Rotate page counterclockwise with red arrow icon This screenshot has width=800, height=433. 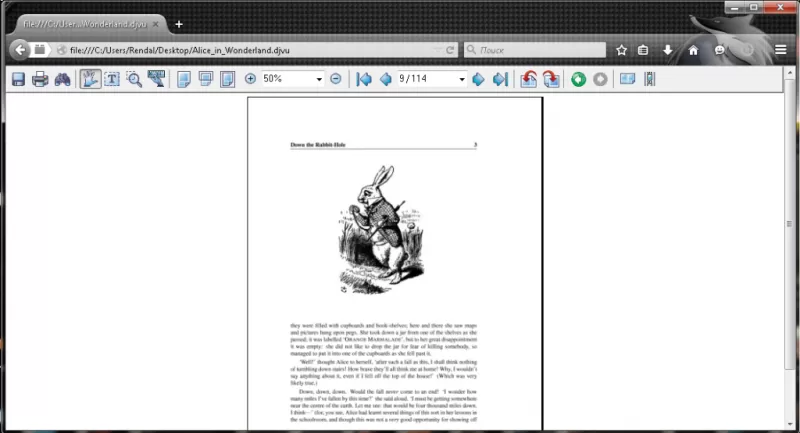(529, 79)
